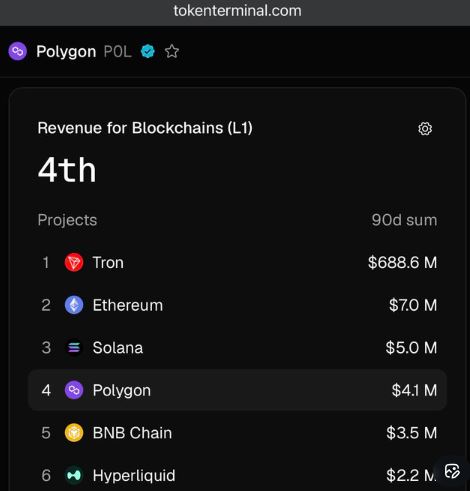470x491 pixels.
Task: Open the revenue card settings gear
Action: click(x=425, y=128)
